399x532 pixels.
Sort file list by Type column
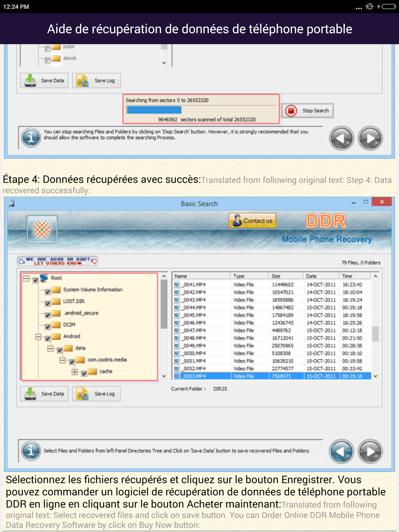(250, 276)
